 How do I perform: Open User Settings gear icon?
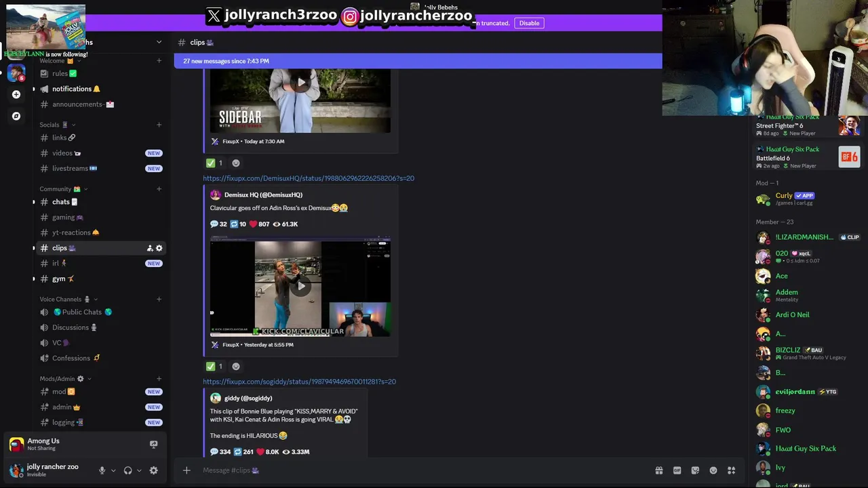point(153,470)
